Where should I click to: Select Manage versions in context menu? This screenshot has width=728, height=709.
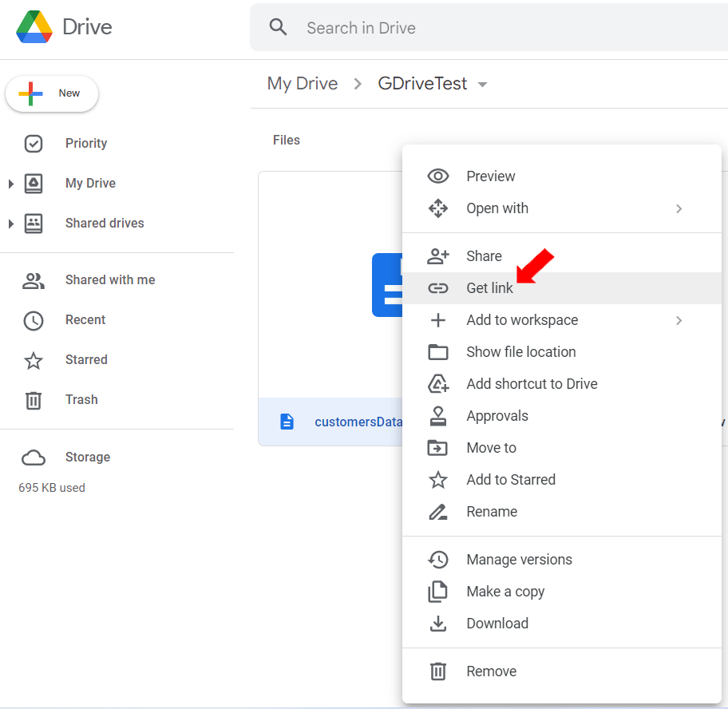click(x=519, y=560)
